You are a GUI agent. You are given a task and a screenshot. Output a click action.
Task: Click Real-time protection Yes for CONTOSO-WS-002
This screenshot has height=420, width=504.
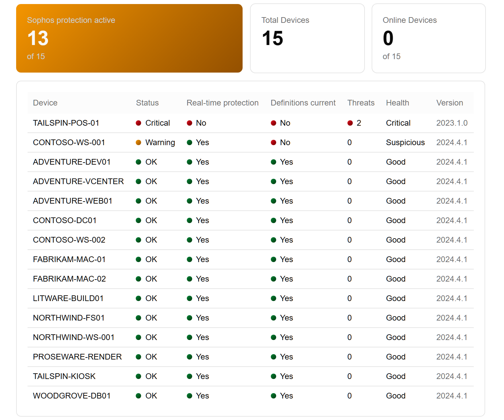pos(198,240)
